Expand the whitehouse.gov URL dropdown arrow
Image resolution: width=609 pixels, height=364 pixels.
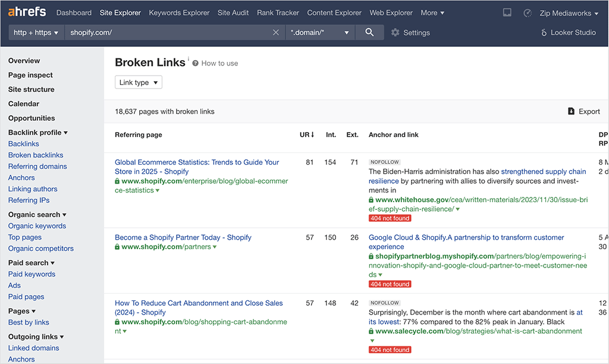tap(457, 209)
